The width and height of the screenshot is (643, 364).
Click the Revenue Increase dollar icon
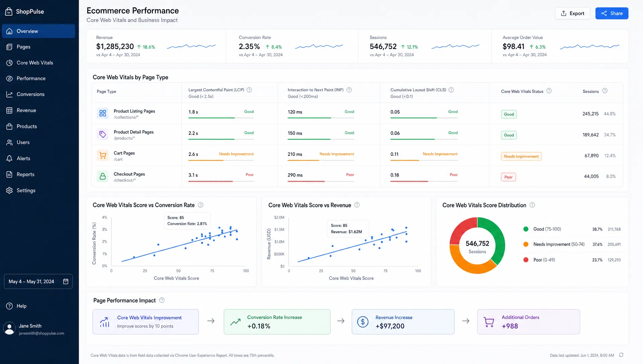(x=363, y=322)
